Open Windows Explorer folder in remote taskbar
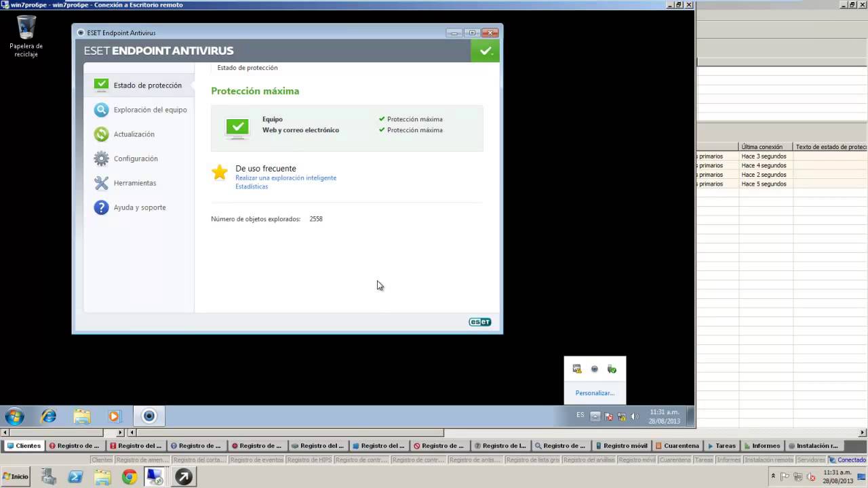 pyautogui.click(x=82, y=416)
